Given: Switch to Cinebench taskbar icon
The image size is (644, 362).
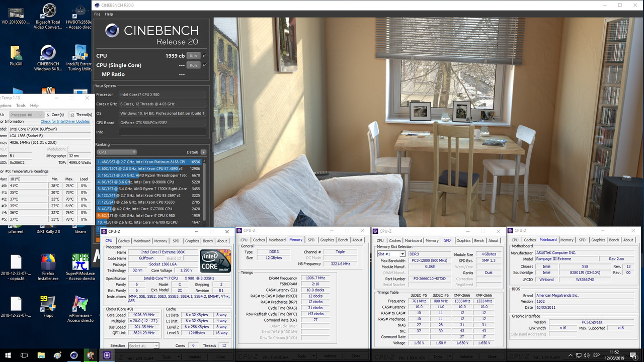Looking at the screenshot, I should point(74,355).
